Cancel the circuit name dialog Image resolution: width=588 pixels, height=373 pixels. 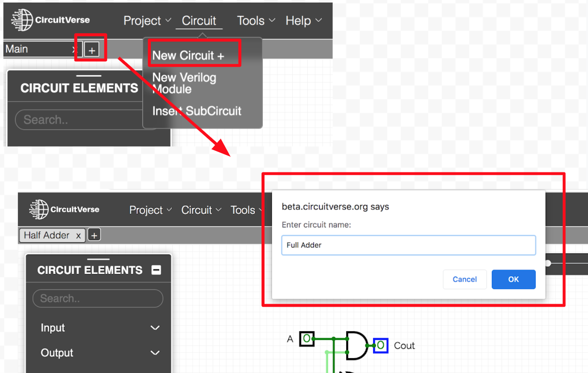[x=464, y=279]
